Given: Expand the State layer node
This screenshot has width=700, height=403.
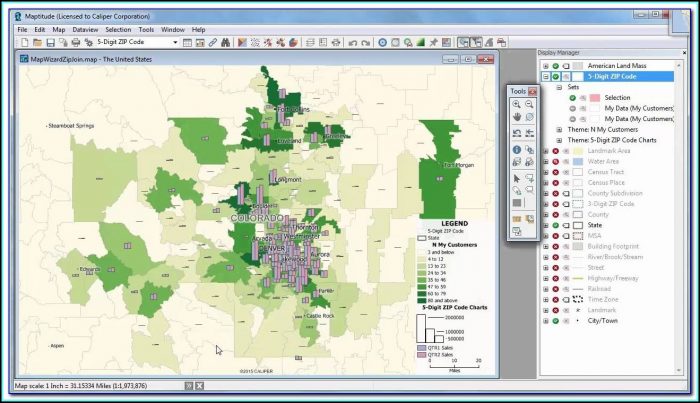Looking at the screenshot, I should coord(546,225).
